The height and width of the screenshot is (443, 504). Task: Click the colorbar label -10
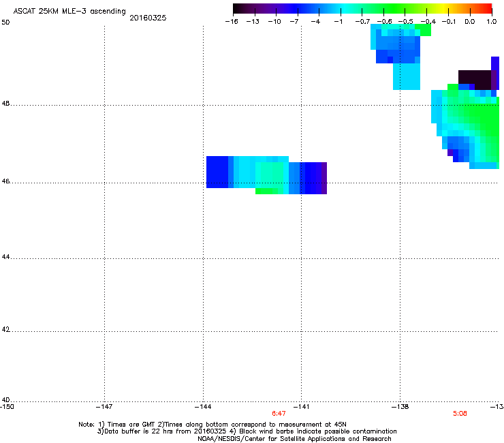coord(274,22)
